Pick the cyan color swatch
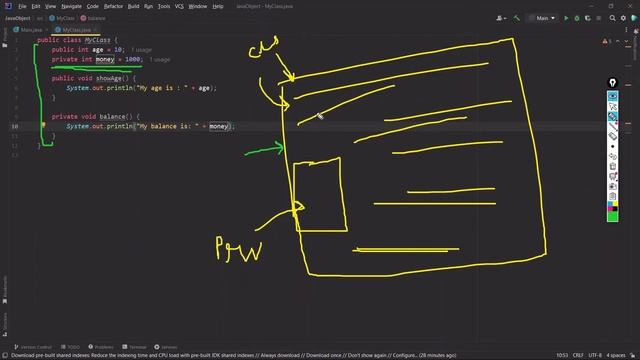This screenshot has width=640, height=360. click(x=610, y=204)
